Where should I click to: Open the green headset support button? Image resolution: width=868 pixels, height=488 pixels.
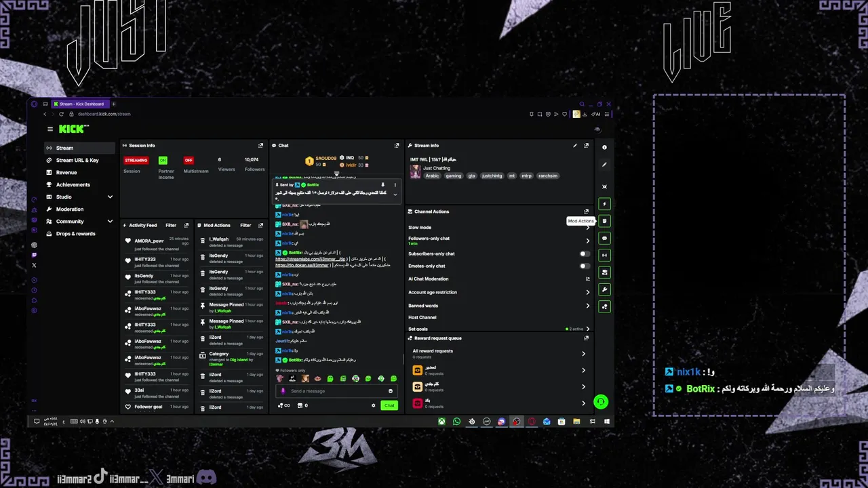(x=601, y=402)
